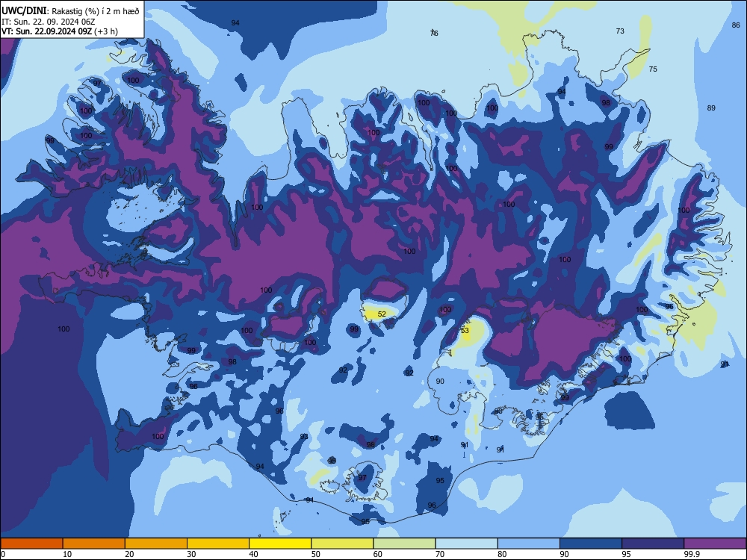747x560 pixels.
Task: Click the 53 humidity value on the map
Action: [465, 330]
